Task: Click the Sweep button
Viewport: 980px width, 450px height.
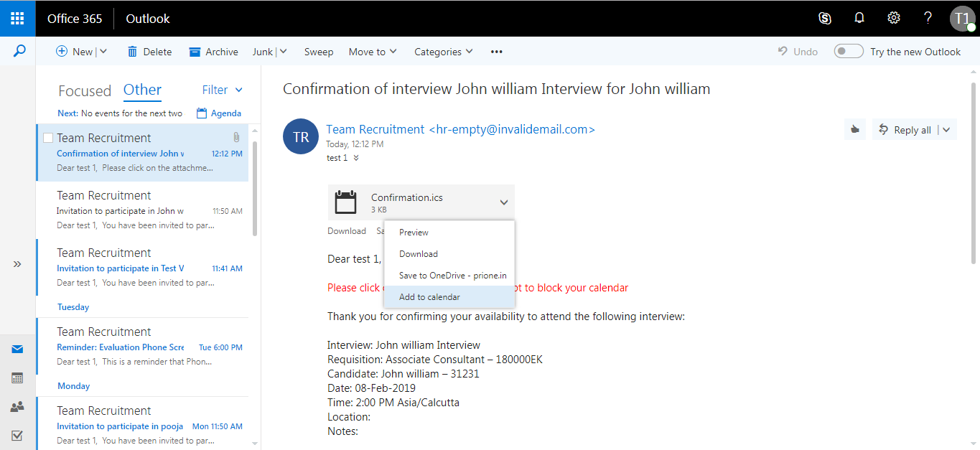Action: (x=319, y=52)
